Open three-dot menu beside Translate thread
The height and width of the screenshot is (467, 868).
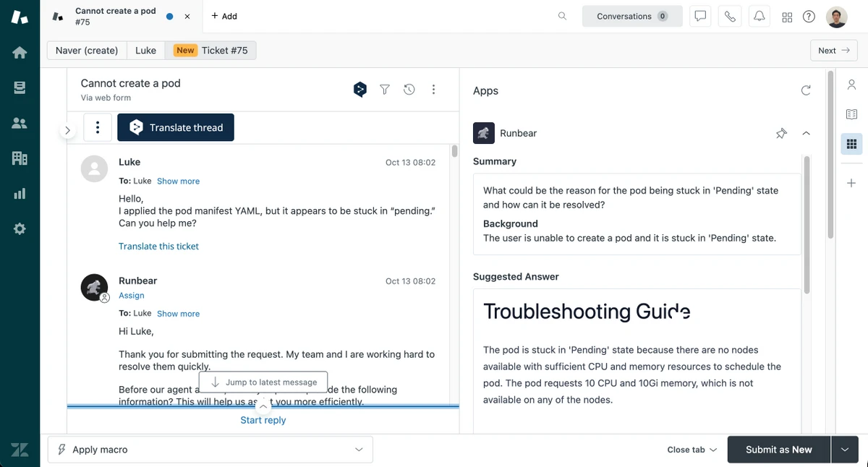(x=98, y=127)
